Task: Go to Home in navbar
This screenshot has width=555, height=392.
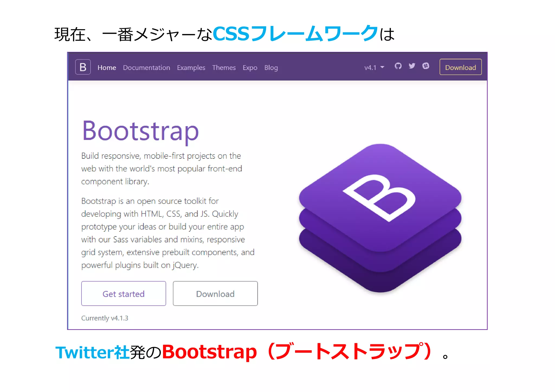Action: pos(107,67)
